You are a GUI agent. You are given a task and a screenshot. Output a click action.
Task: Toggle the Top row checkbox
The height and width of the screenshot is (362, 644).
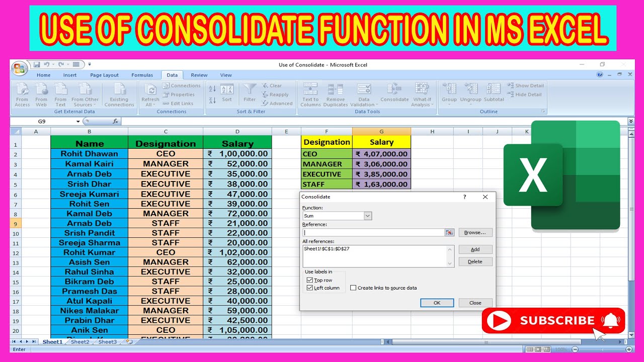click(x=309, y=280)
